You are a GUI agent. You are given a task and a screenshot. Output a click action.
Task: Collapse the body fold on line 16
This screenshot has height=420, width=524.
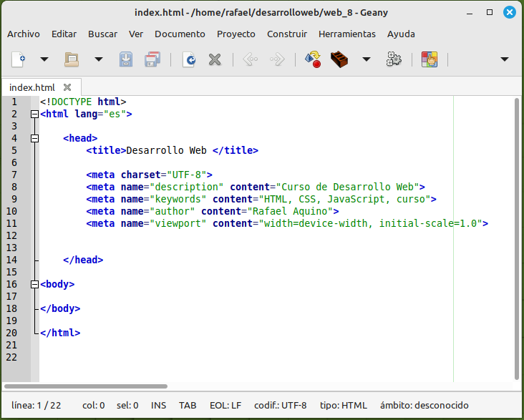[34, 284]
